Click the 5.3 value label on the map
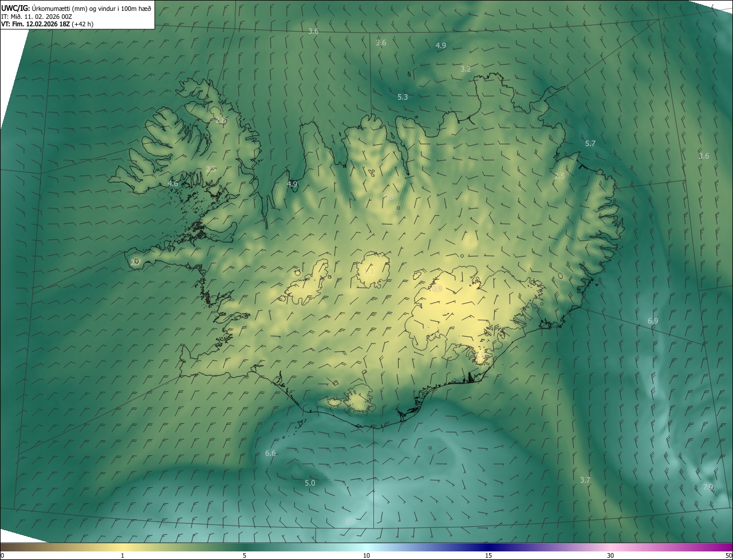733x560 pixels. pos(403,97)
